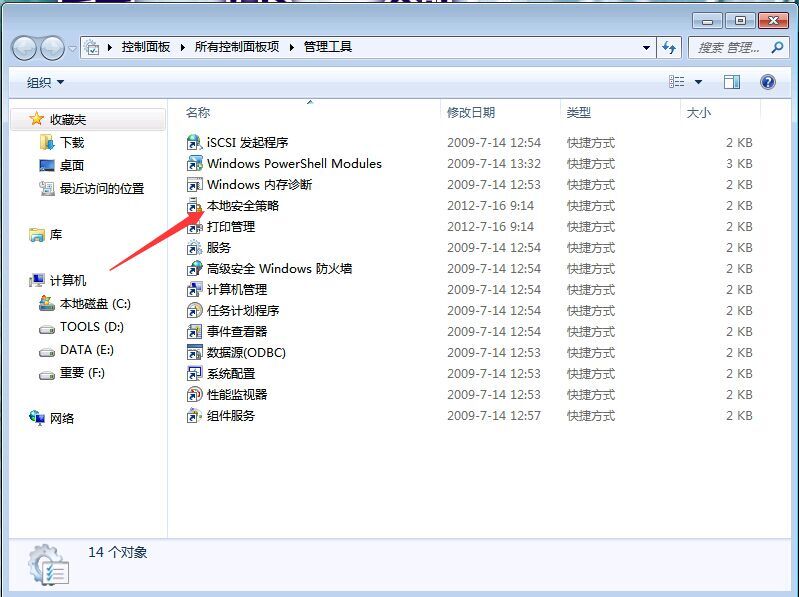Open the view options dropdown arrow
The image size is (799, 597).
[699, 82]
